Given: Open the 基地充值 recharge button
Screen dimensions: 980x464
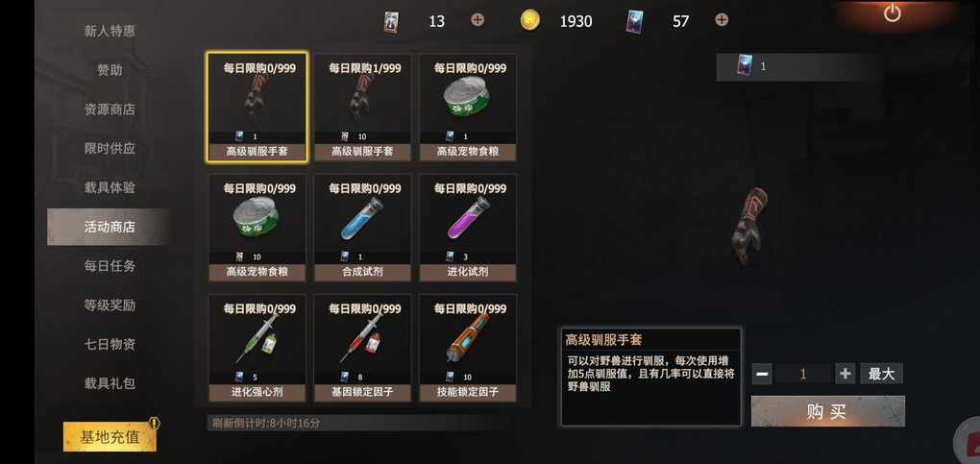Looking at the screenshot, I should (110, 436).
